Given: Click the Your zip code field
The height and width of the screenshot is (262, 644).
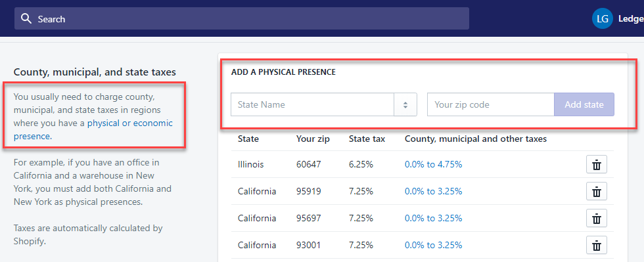Looking at the screenshot, I should click(490, 104).
